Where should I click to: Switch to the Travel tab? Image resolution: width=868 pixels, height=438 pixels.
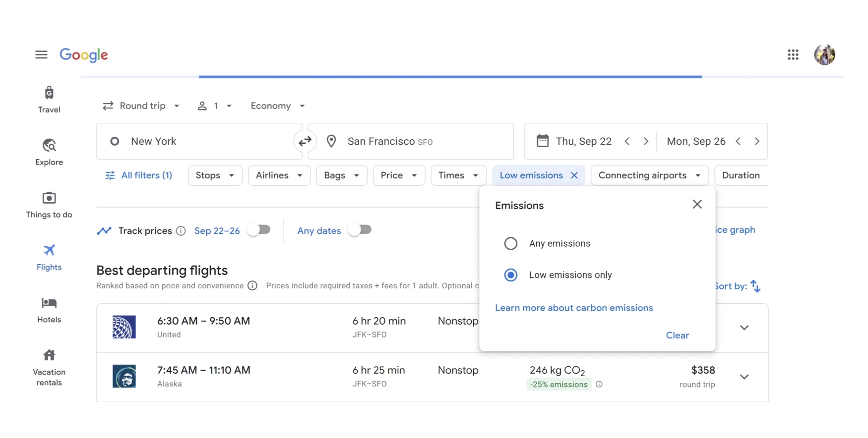(x=49, y=99)
